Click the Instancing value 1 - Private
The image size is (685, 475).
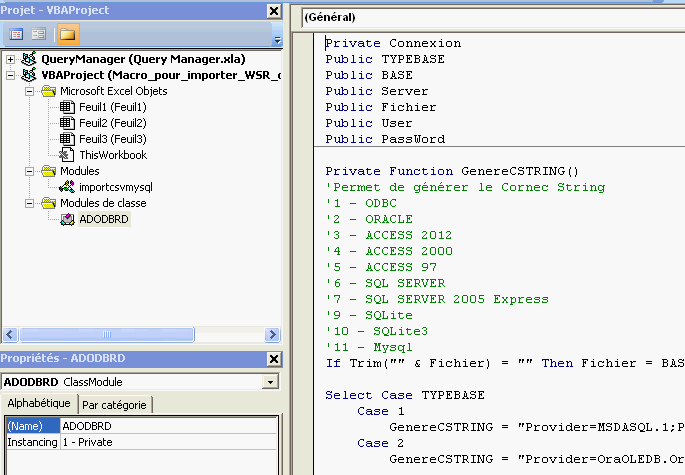tap(169, 442)
